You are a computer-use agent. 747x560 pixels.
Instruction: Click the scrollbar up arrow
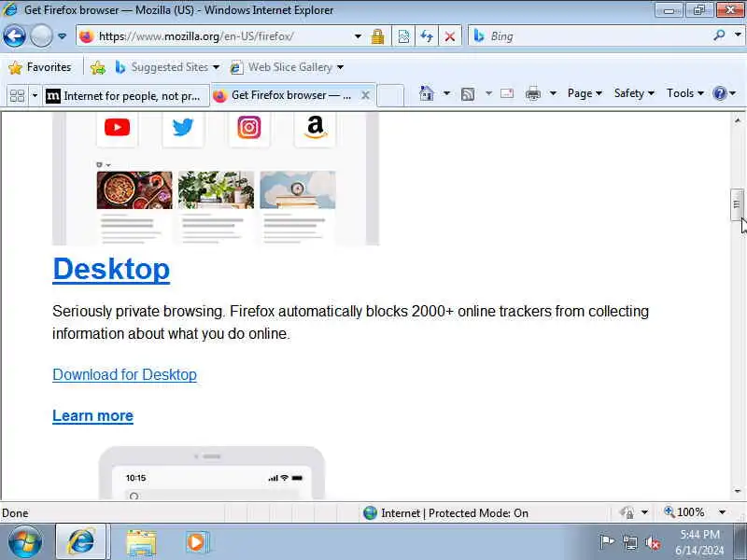[738, 120]
